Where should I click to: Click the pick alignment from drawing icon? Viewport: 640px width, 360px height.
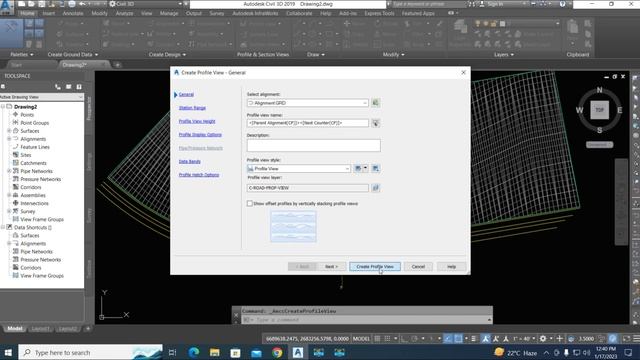click(375, 103)
